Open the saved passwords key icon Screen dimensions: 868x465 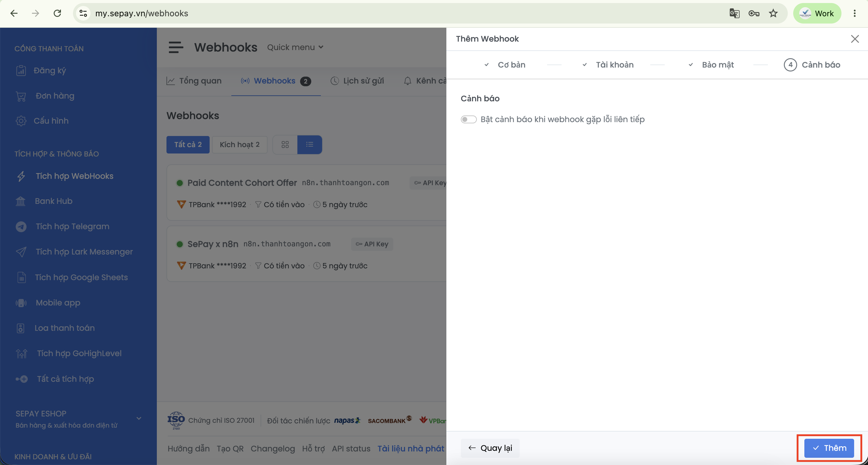coord(754,14)
